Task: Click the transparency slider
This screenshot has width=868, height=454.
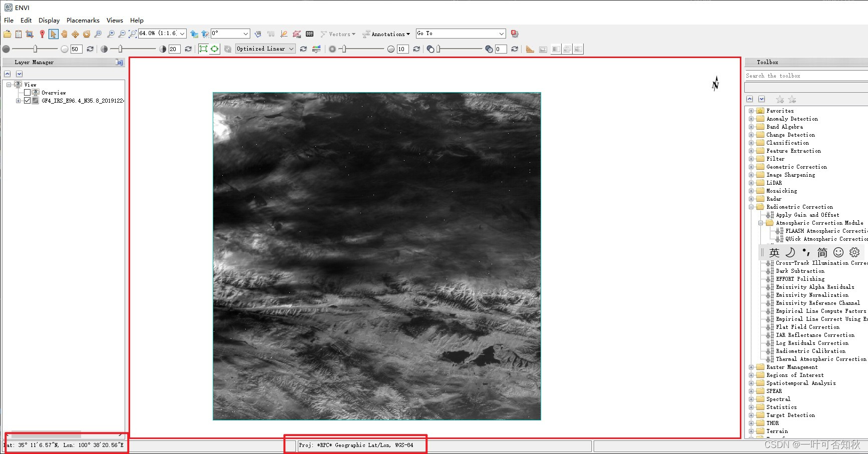Action: tap(461, 49)
